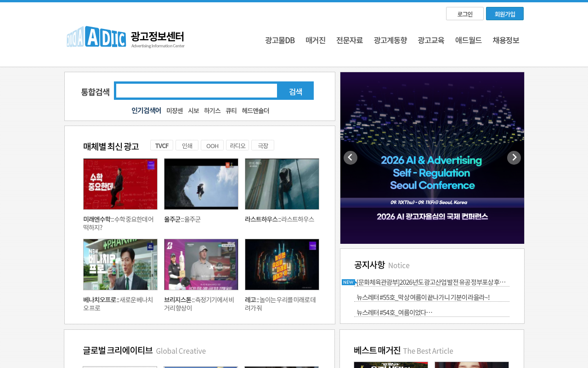588x368 pixels.
Task: Click the 검색 search button
Action: (x=295, y=91)
